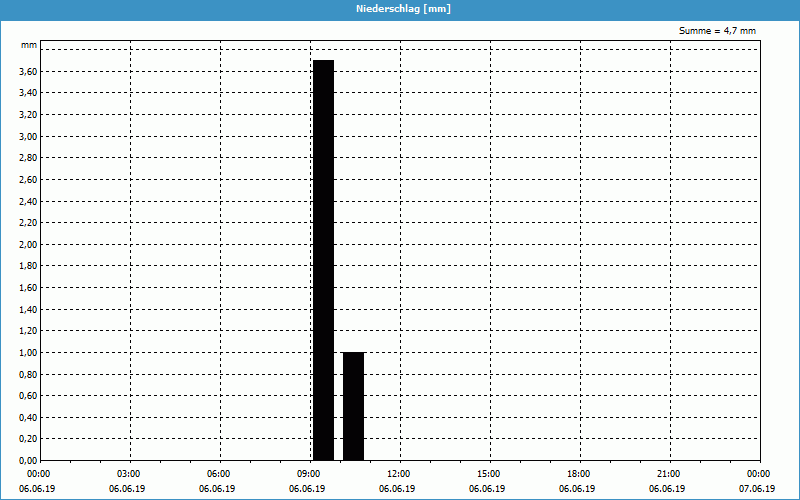Screen dimensions: 800x500
Task: Click the 18:00 time axis label
Action: (x=580, y=474)
